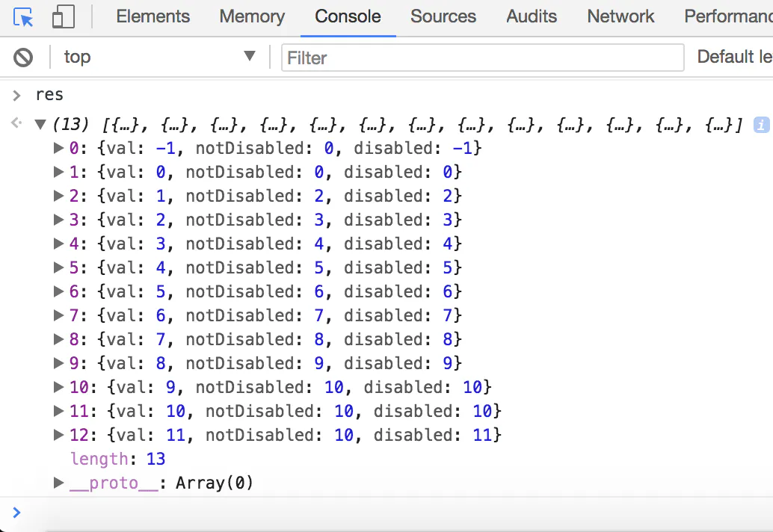
Task: Expand array entry 12 object
Action: [x=58, y=434]
